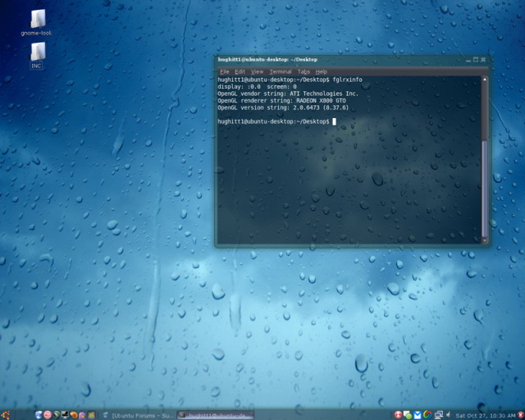Open the Tabs menu in terminal
This screenshot has width=525, height=420.
pyautogui.click(x=303, y=71)
